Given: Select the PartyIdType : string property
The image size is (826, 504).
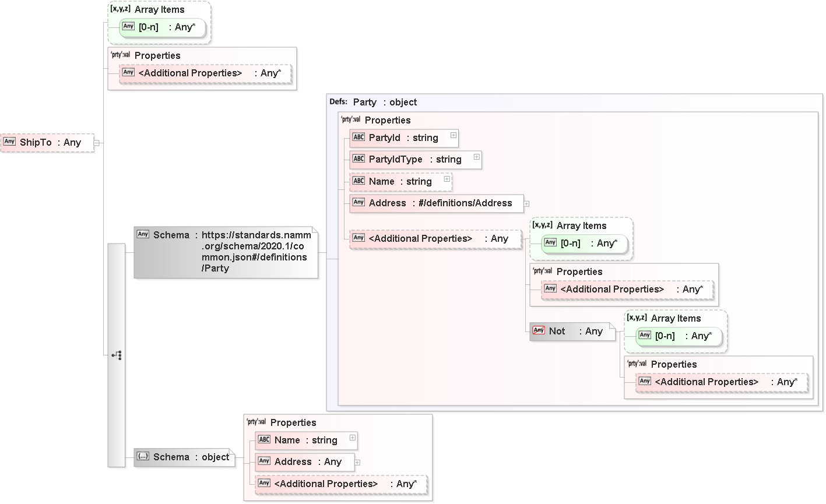Looking at the screenshot, I should [416, 160].
